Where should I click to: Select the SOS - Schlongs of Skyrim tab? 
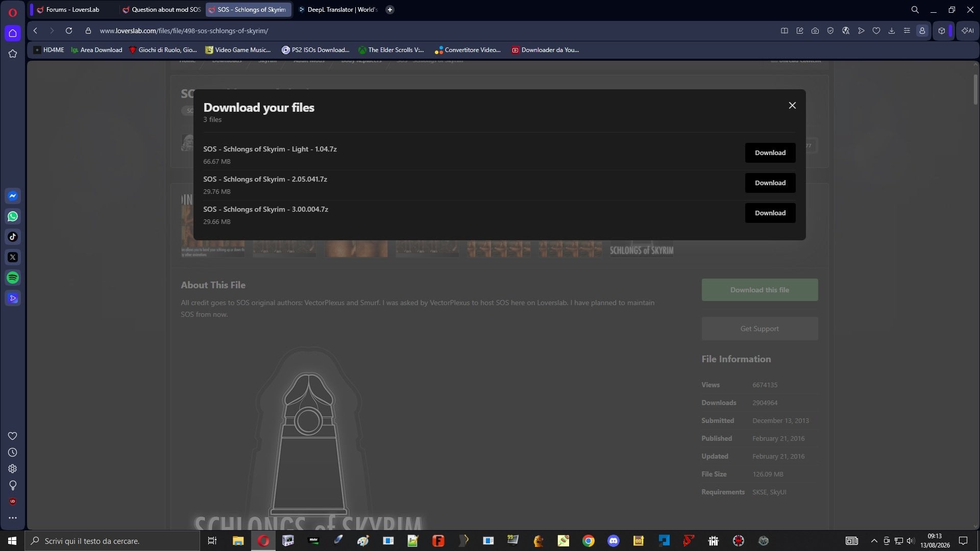249,10
